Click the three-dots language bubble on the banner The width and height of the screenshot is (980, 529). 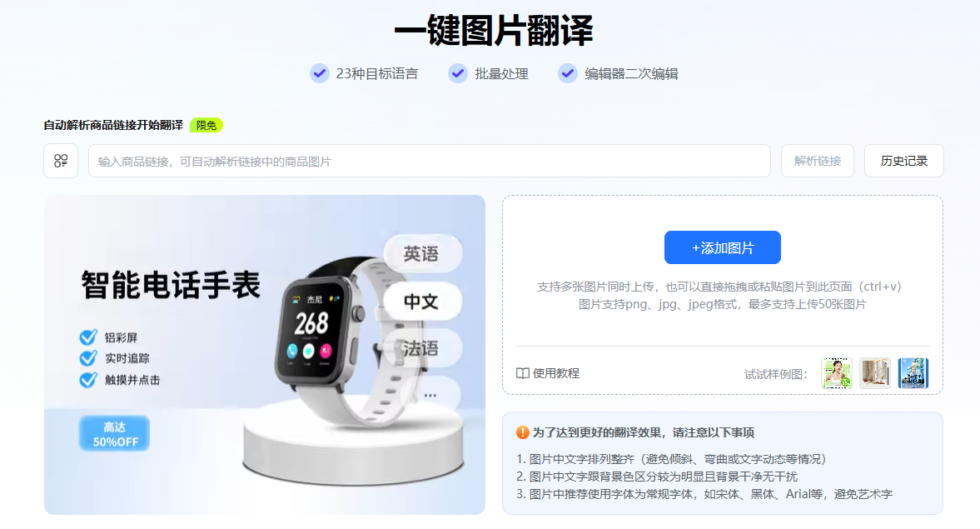pos(430,395)
